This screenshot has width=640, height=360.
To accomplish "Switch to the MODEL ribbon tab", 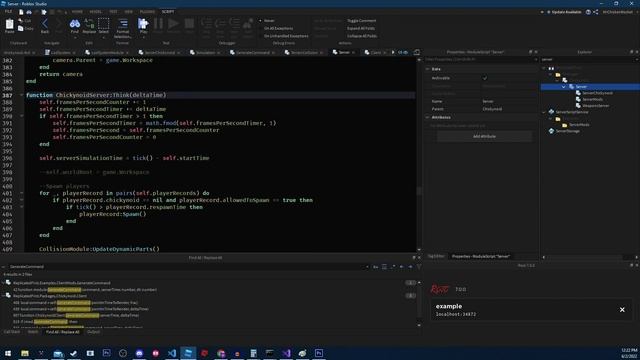I will click(x=96, y=12).
